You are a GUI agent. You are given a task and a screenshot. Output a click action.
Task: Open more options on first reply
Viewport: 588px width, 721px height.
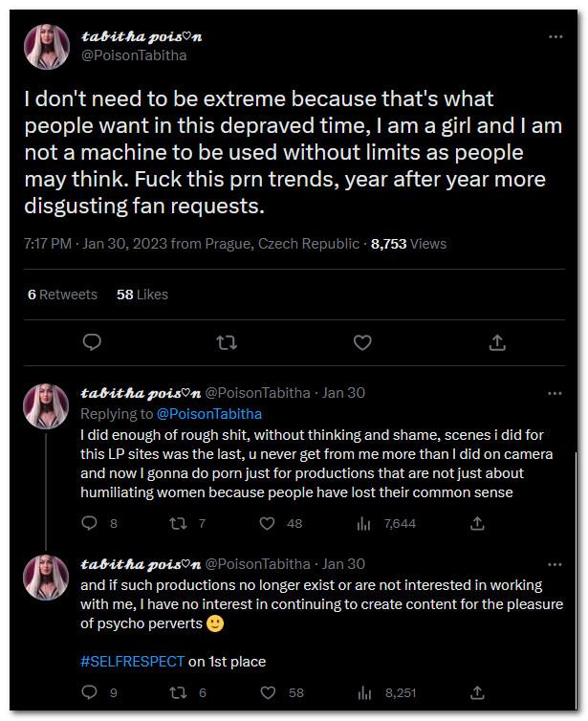point(555,393)
